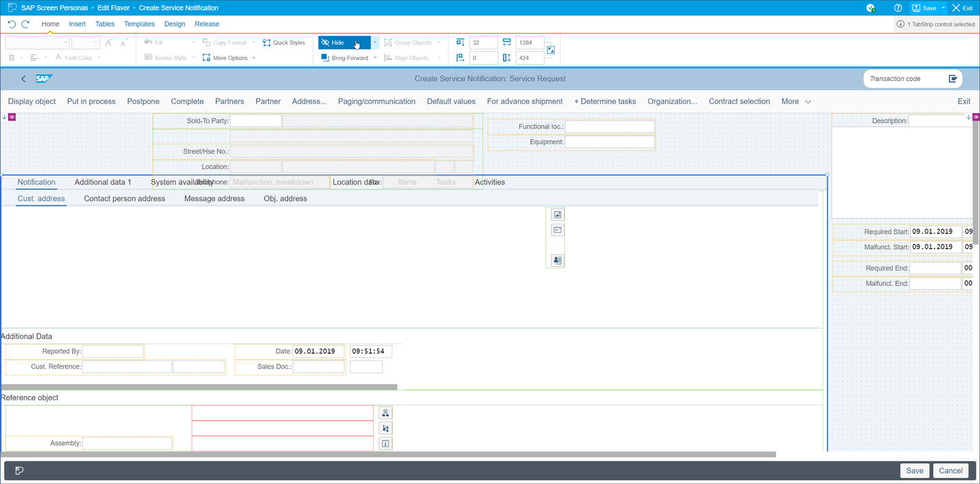The width and height of the screenshot is (980, 484).
Task: Open the help question mark icon
Action: pos(898,8)
